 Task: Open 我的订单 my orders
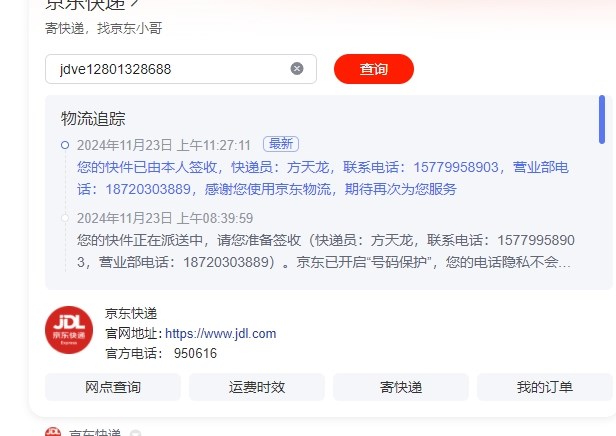coord(544,387)
